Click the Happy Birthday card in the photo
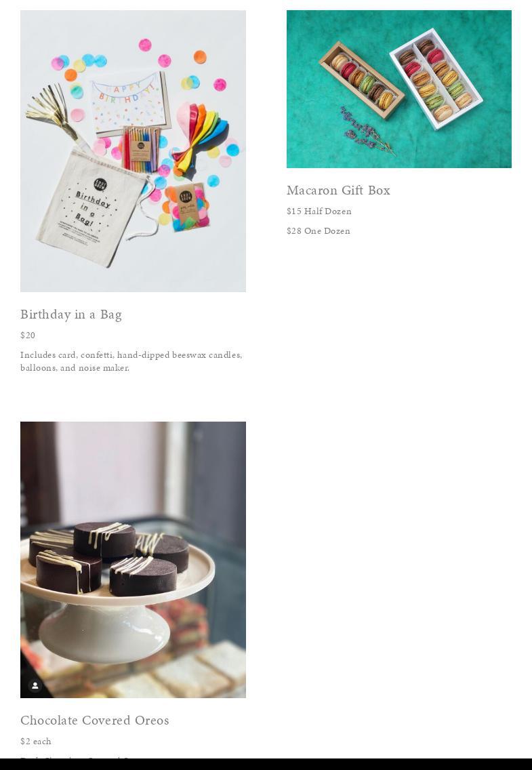Image resolution: width=532 pixels, height=770 pixels. (131, 103)
